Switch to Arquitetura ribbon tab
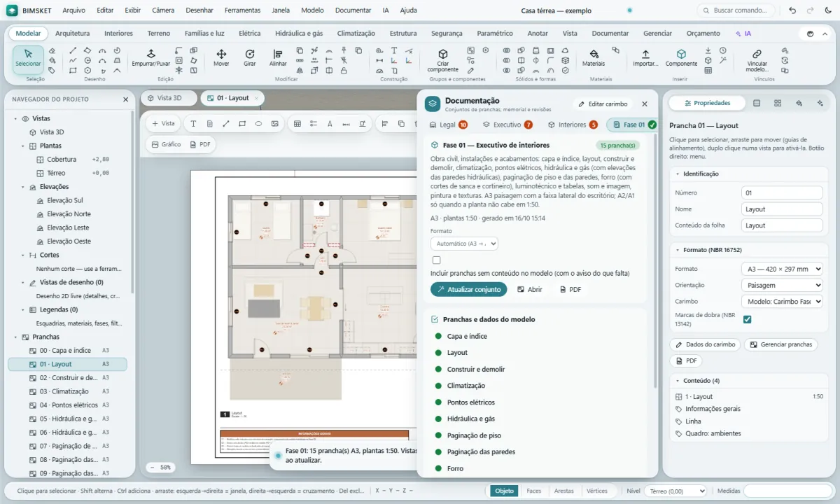The height and width of the screenshot is (504, 840). pyautogui.click(x=72, y=33)
